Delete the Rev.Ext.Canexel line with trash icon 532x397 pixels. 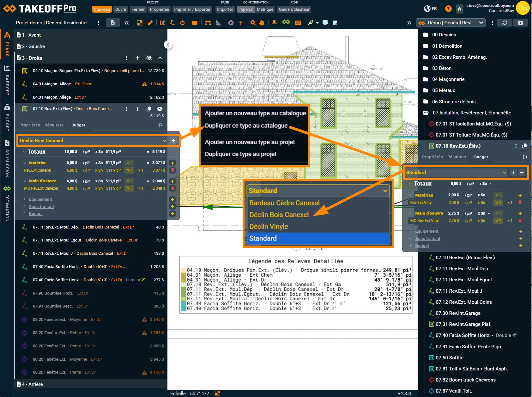172,170
